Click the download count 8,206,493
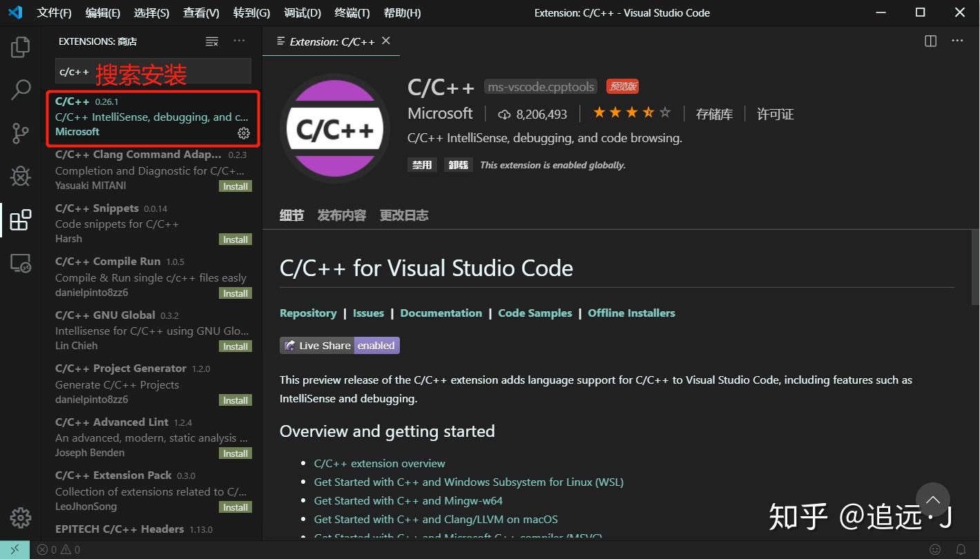980x559 pixels. pos(532,114)
